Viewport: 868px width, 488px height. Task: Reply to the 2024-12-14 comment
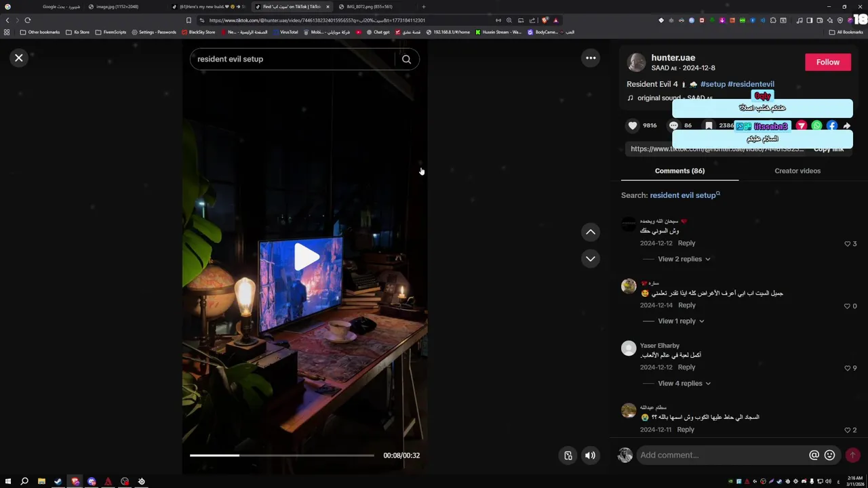(x=686, y=306)
